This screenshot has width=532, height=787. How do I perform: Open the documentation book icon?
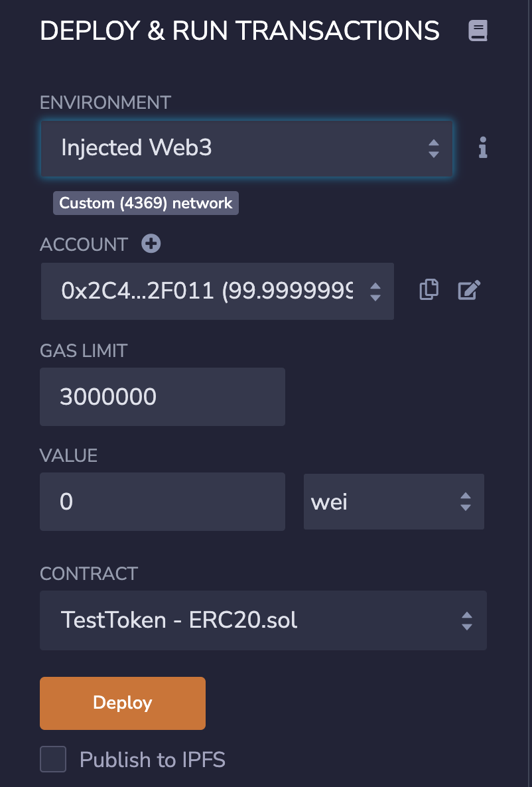coord(478,31)
